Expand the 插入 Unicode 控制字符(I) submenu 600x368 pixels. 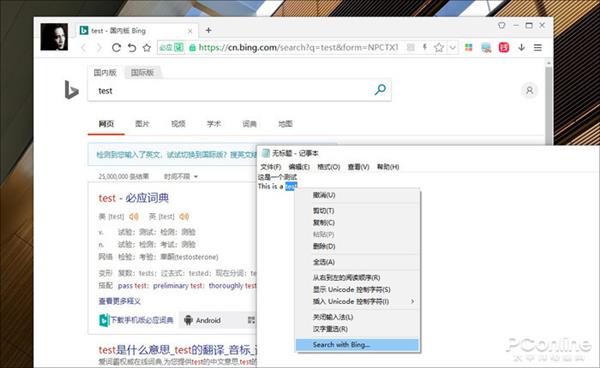[x=357, y=301]
